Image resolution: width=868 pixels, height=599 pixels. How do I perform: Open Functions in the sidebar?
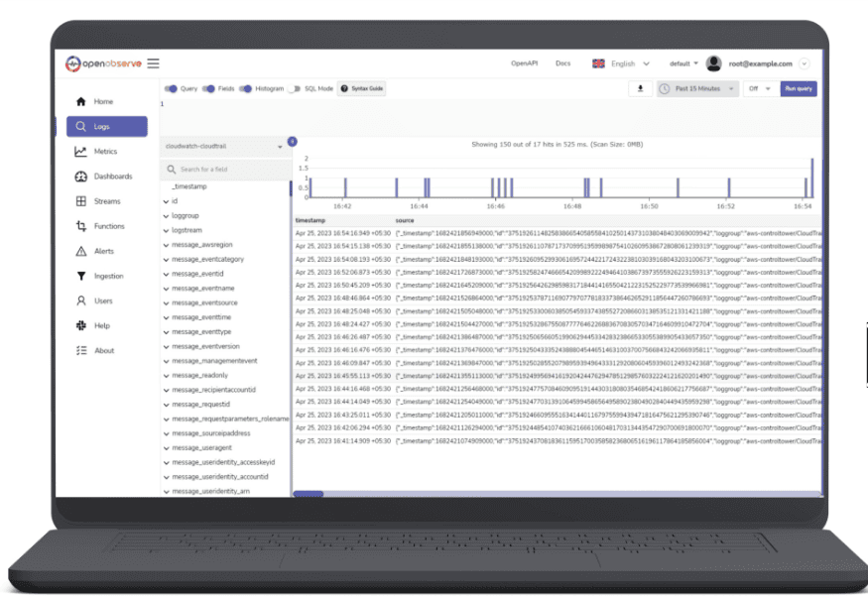106,226
